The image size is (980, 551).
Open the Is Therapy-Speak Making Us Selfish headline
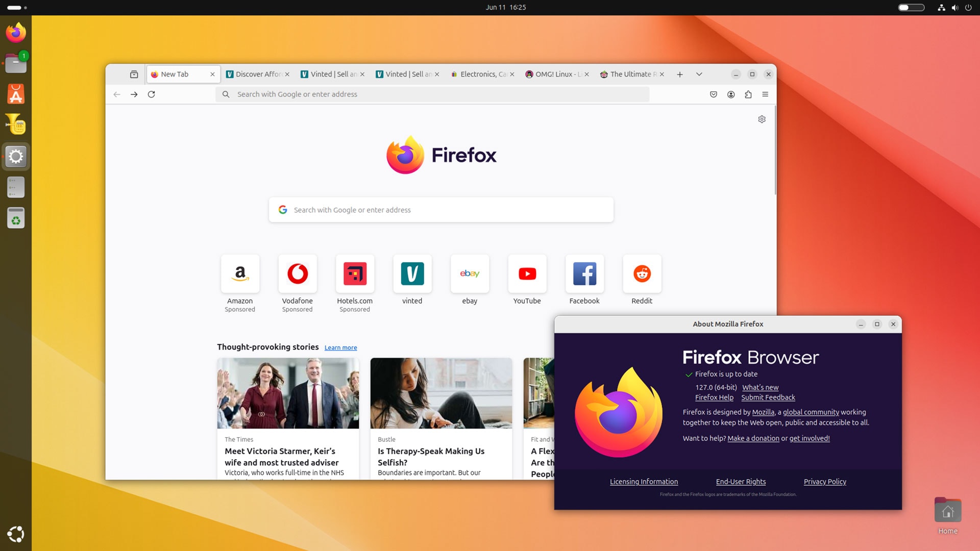pyautogui.click(x=431, y=457)
